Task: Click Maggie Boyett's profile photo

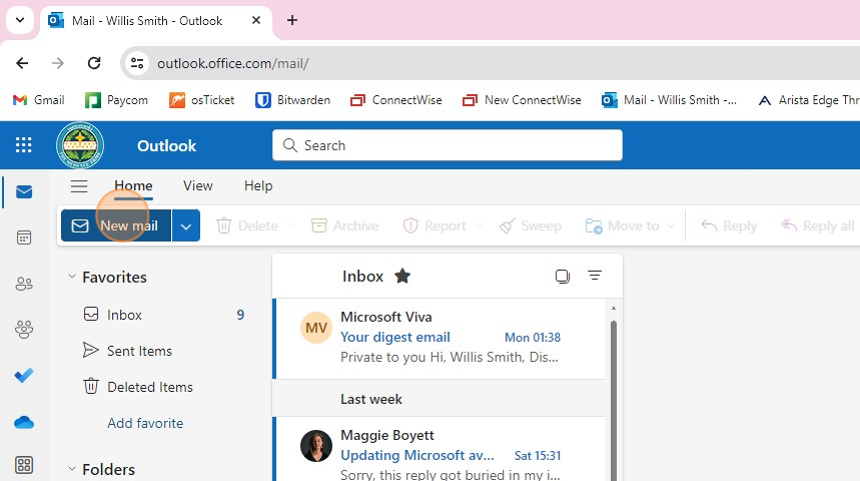Action: (x=316, y=446)
